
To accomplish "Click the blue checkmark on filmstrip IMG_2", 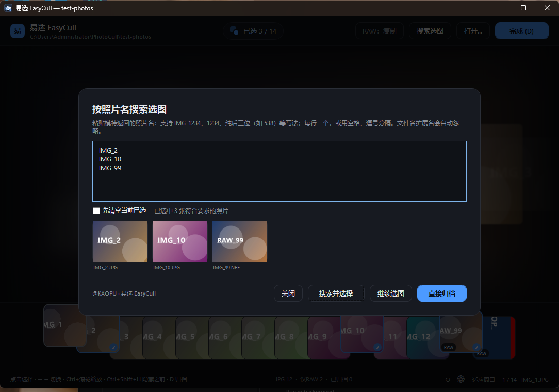I will click(x=113, y=347).
